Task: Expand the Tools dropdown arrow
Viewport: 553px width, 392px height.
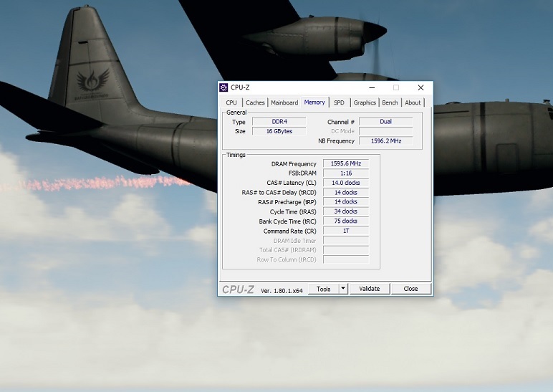Action: pos(343,289)
